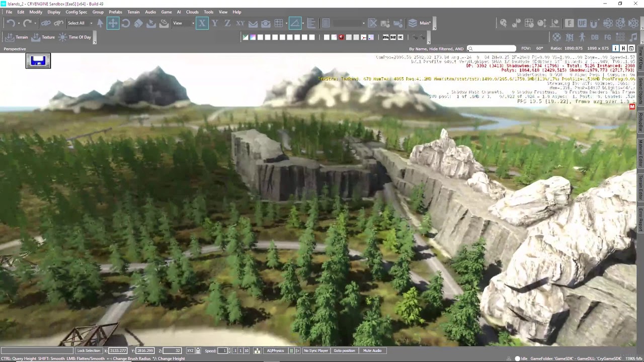Screen dimensions: 644x362
Task: Activate the Move object tool
Action: (x=113, y=23)
